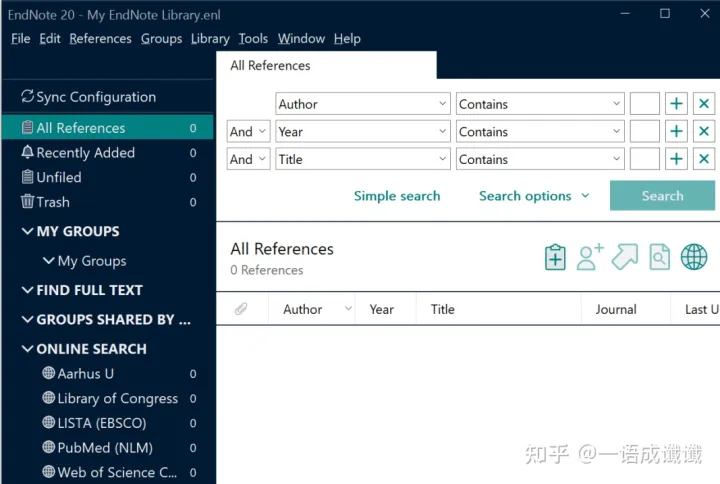720x484 pixels.
Task: Open And operator dropdown for Year row
Action: click(x=248, y=131)
